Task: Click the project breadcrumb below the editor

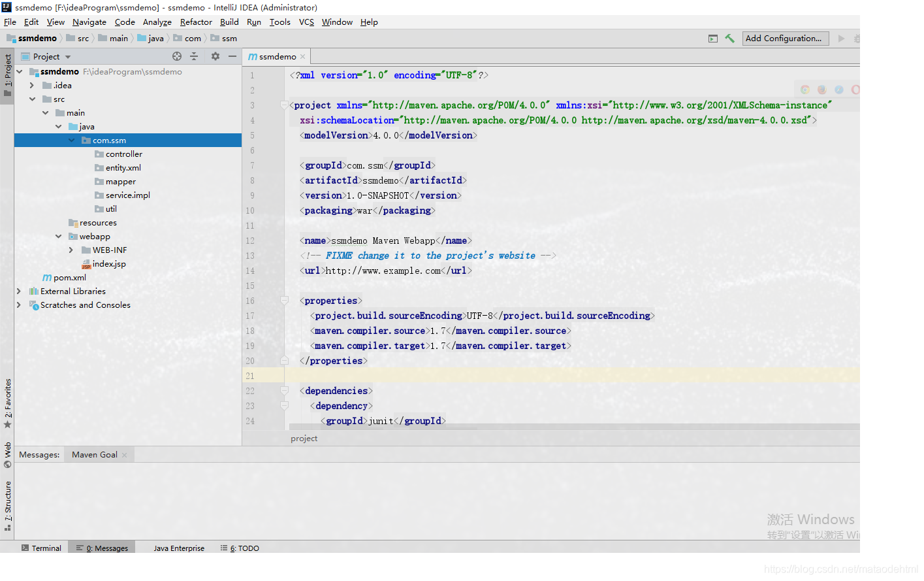Action: click(304, 439)
